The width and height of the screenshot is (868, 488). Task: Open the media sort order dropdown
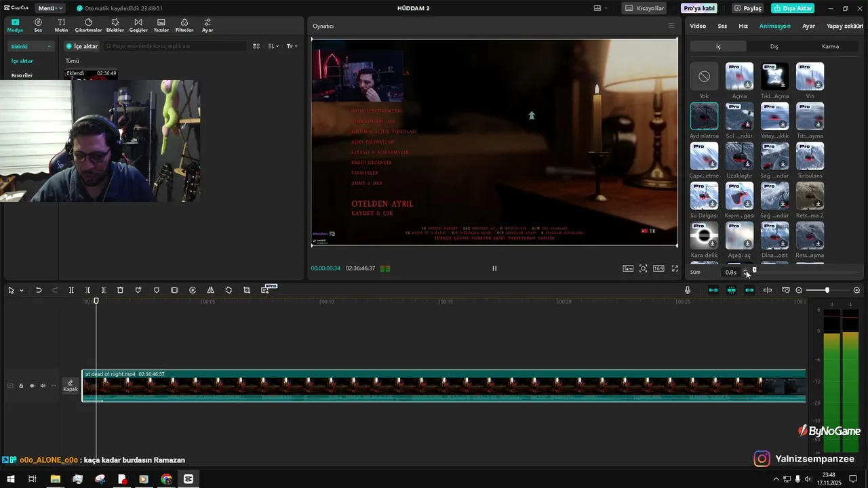273,46
